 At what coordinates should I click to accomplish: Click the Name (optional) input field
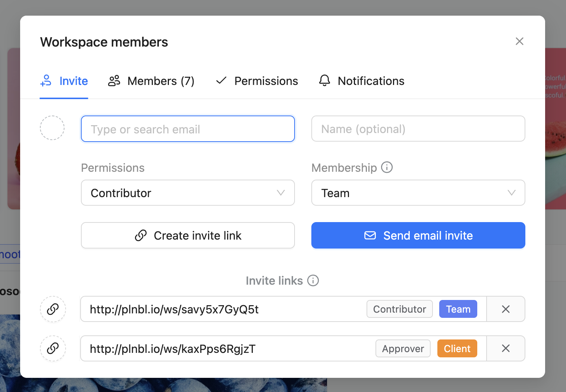[418, 129]
